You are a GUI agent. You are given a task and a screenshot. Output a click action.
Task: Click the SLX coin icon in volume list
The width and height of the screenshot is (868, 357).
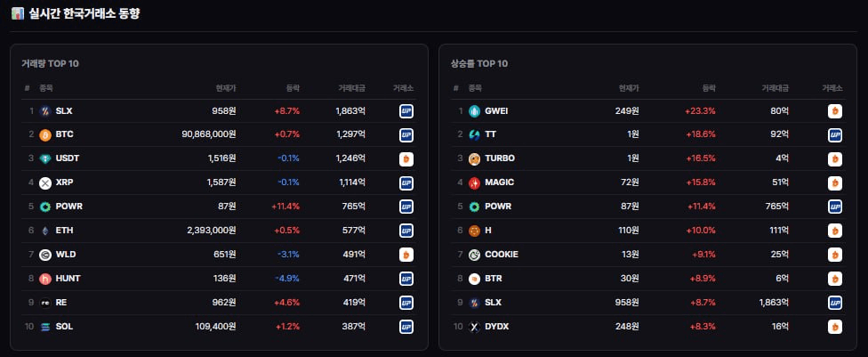click(x=44, y=111)
